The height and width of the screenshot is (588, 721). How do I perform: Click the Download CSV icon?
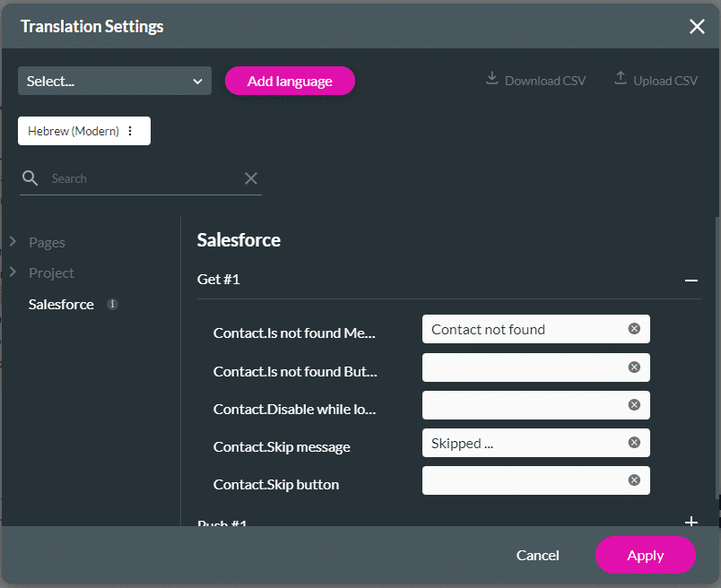pos(491,79)
